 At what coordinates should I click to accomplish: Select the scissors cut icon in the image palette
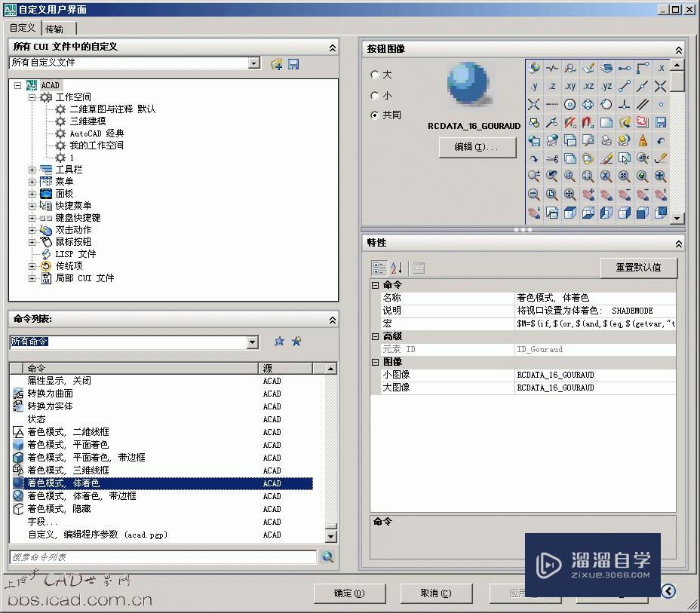coord(553,158)
